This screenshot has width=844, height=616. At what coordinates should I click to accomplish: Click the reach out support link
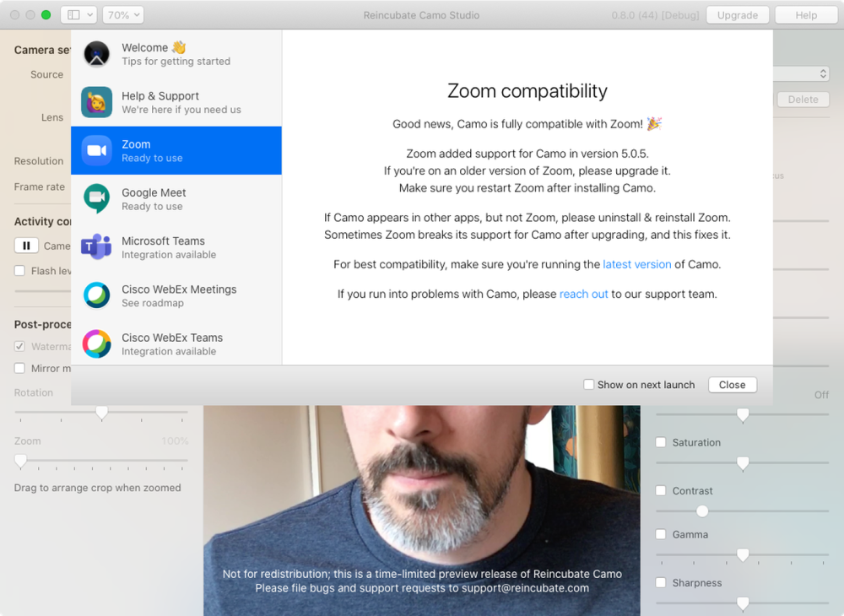point(583,294)
